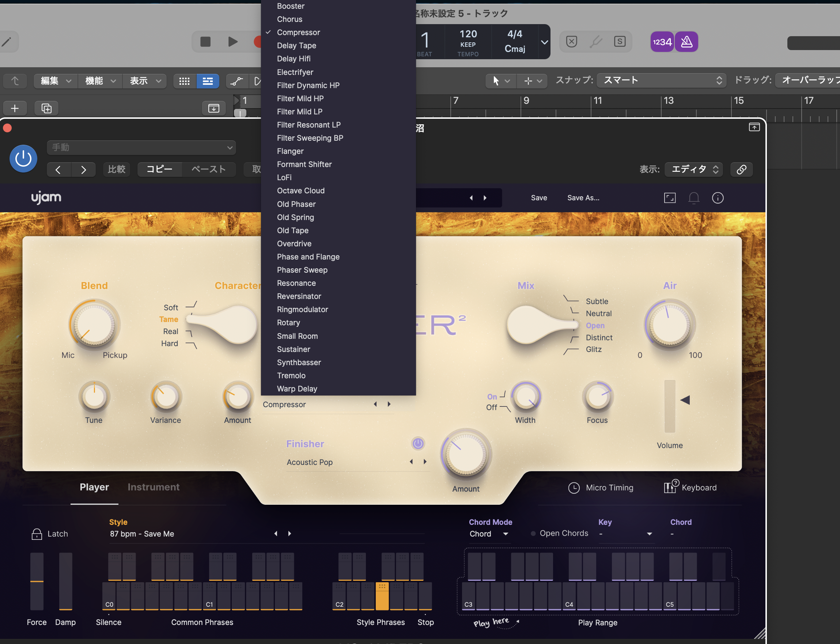This screenshot has width=840, height=644.
Task: Toggle Open Chords option
Action: (x=560, y=533)
